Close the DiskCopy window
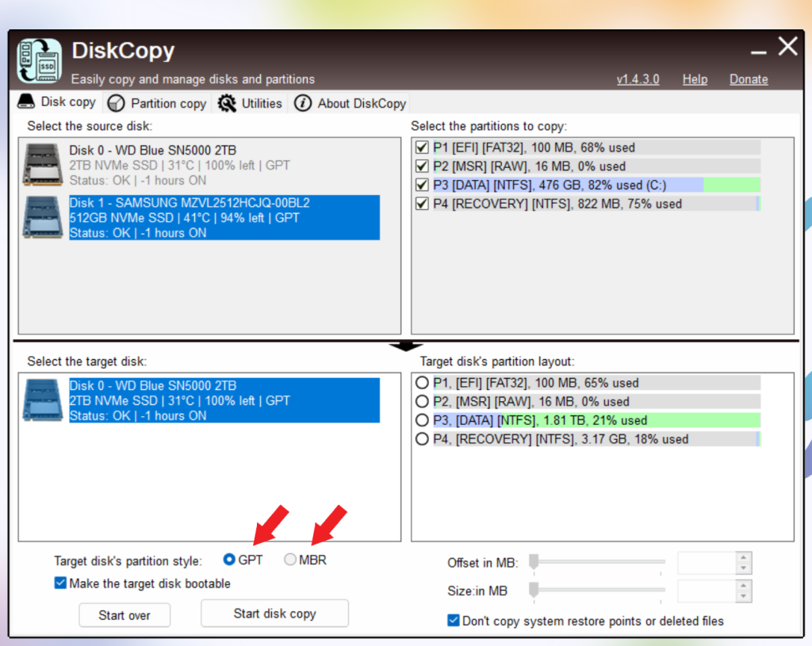Screen dimensions: 812x646 point(787,47)
